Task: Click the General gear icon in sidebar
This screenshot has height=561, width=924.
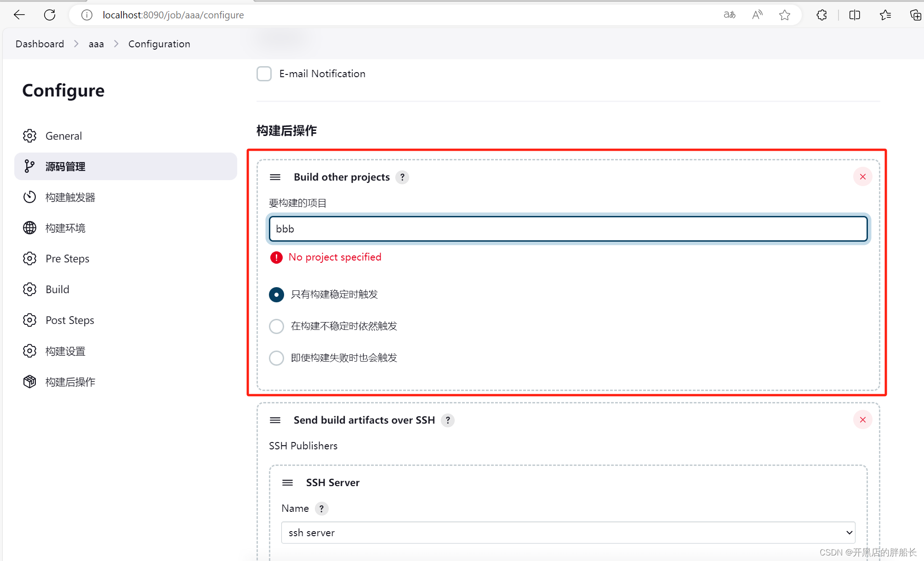Action: (30, 136)
